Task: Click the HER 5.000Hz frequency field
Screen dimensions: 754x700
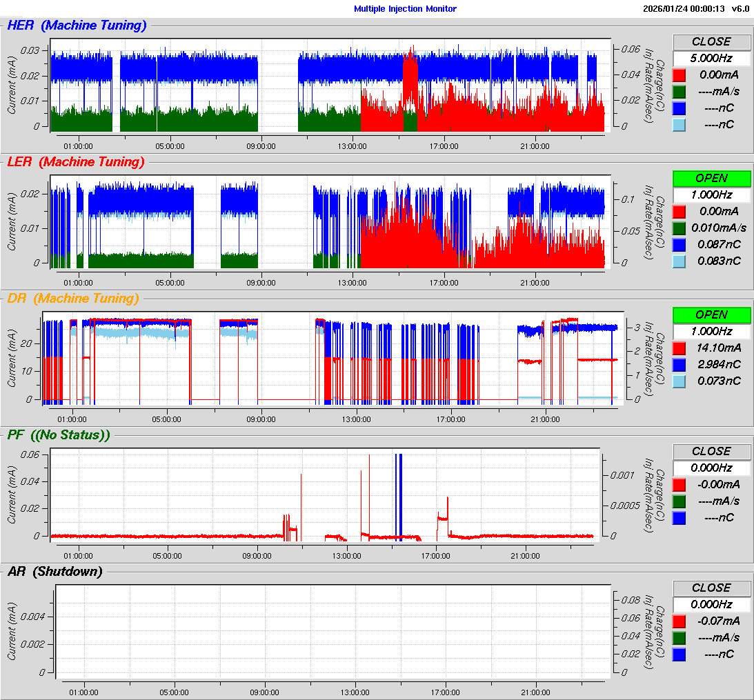Action: pyautogui.click(x=711, y=59)
